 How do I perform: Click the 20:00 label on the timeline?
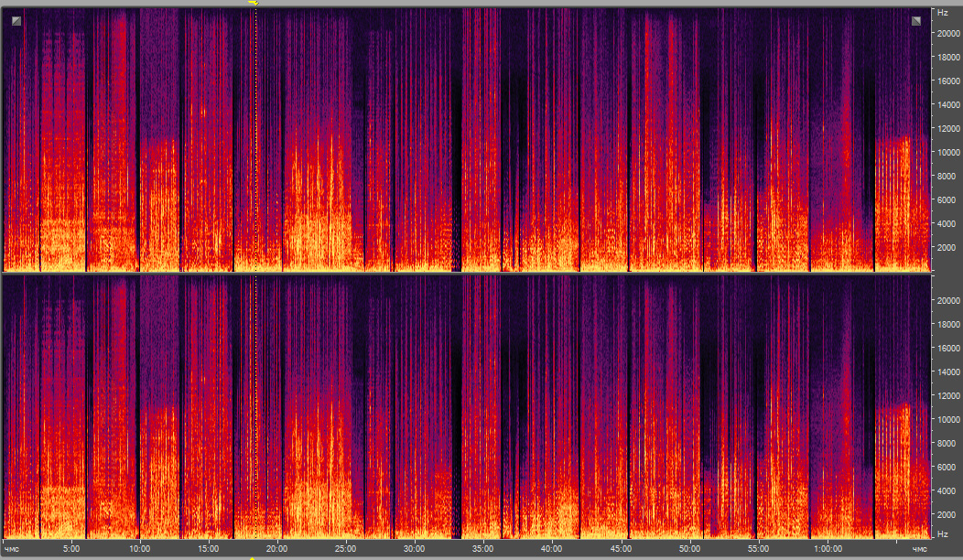277,549
